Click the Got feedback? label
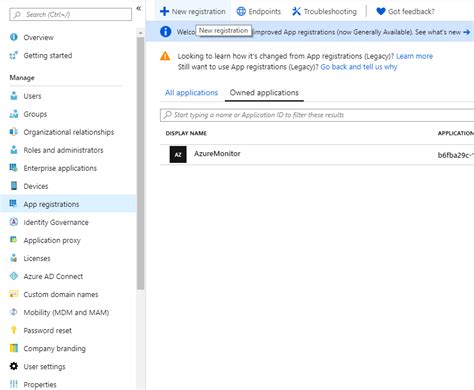Screen dimensions: 474x390 click(x=411, y=12)
